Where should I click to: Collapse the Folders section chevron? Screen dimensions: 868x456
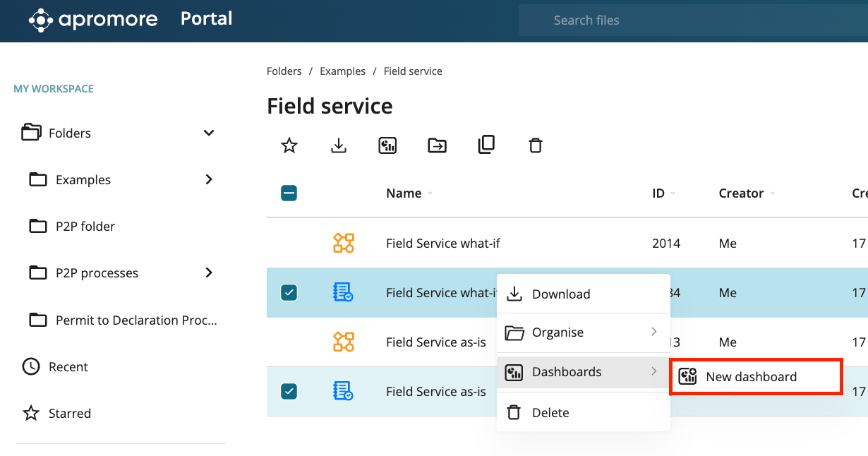pos(209,133)
